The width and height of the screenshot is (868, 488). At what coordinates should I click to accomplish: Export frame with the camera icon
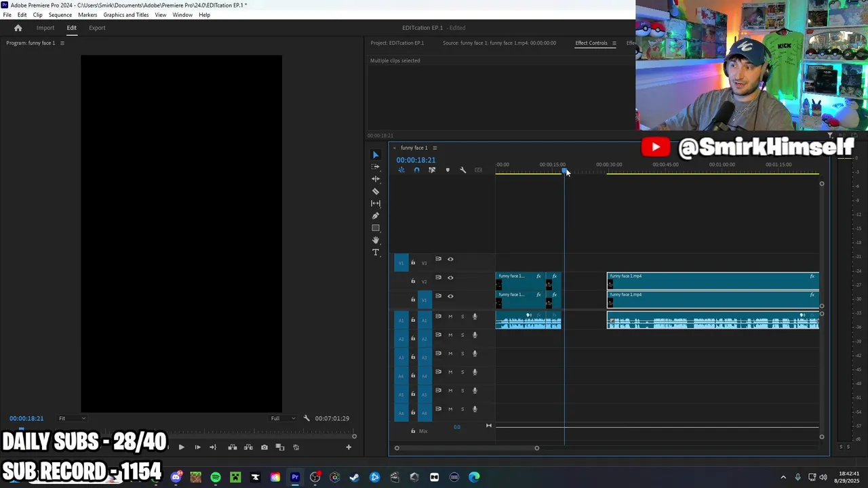point(264,447)
